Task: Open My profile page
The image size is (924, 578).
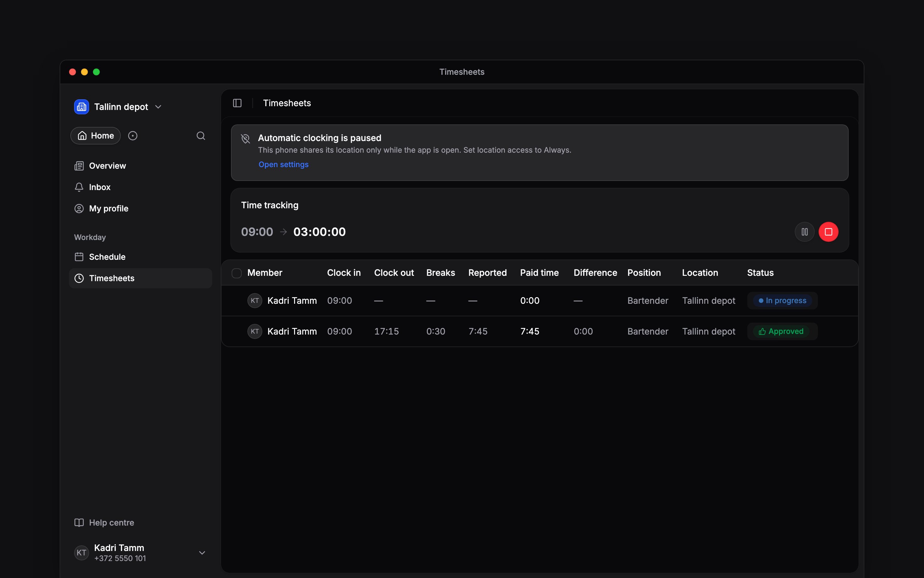Action: pos(141,209)
